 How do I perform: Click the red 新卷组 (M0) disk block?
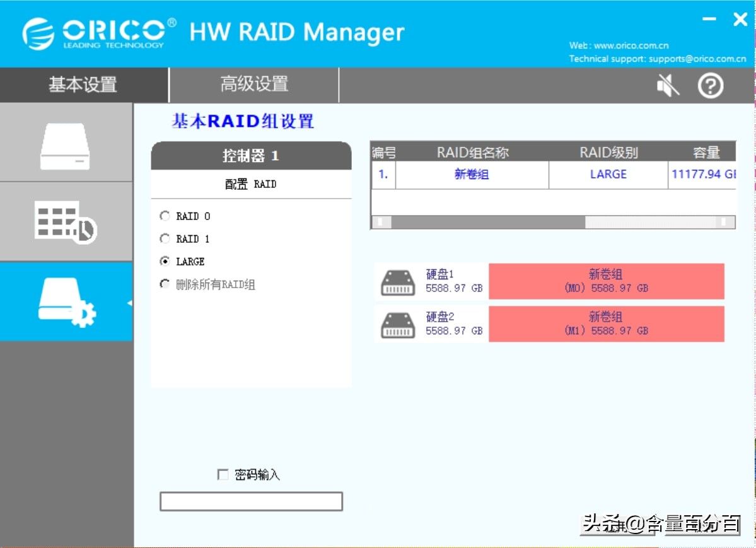[607, 281]
